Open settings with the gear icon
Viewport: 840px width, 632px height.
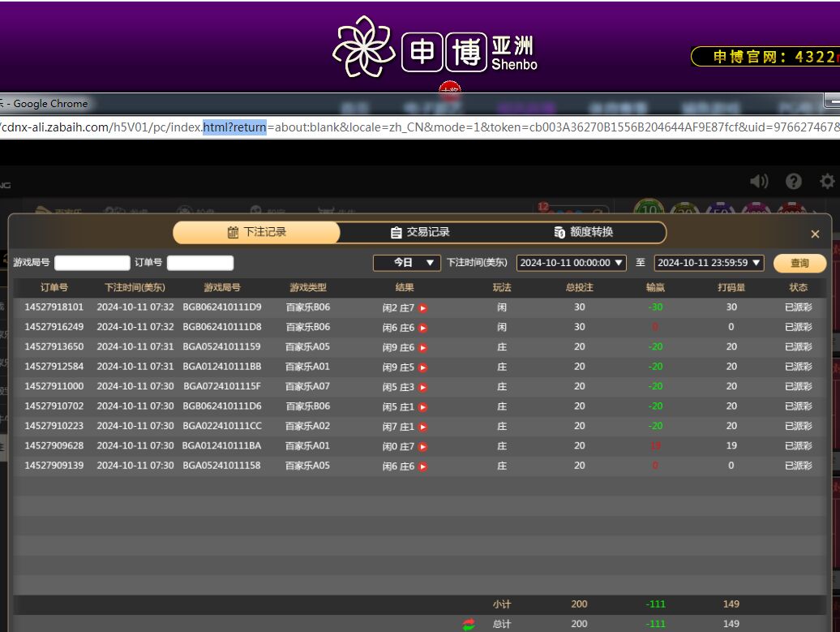(827, 182)
